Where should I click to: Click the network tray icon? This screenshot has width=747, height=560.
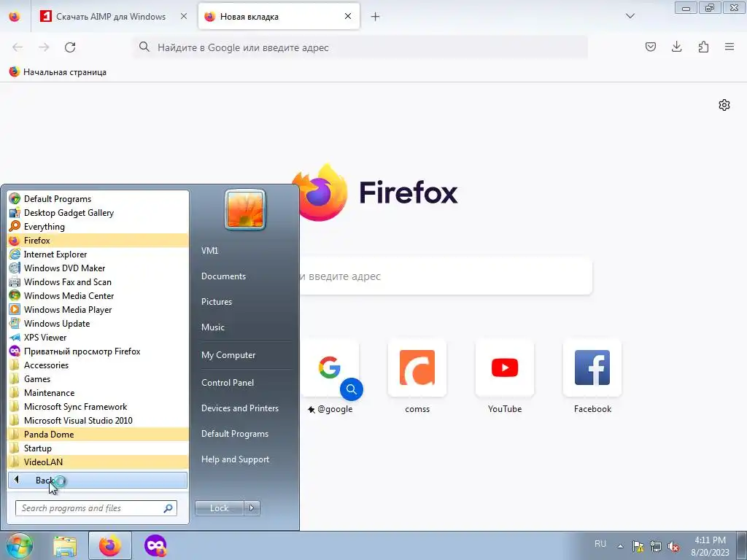coord(656,546)
